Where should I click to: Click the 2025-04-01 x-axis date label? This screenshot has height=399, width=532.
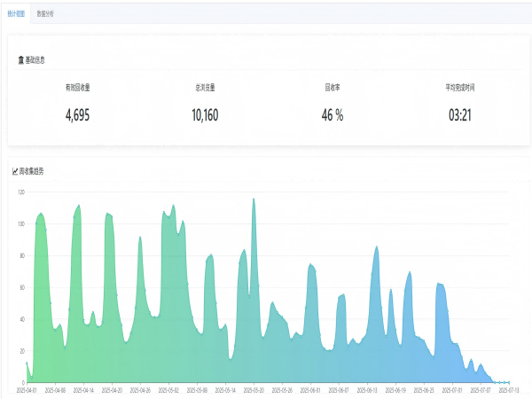click(27, 389)
